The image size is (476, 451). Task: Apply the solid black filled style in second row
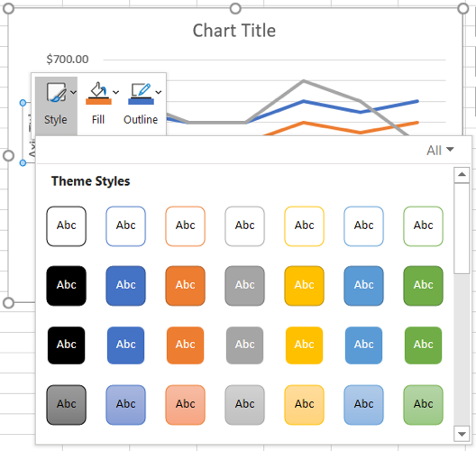66,285
